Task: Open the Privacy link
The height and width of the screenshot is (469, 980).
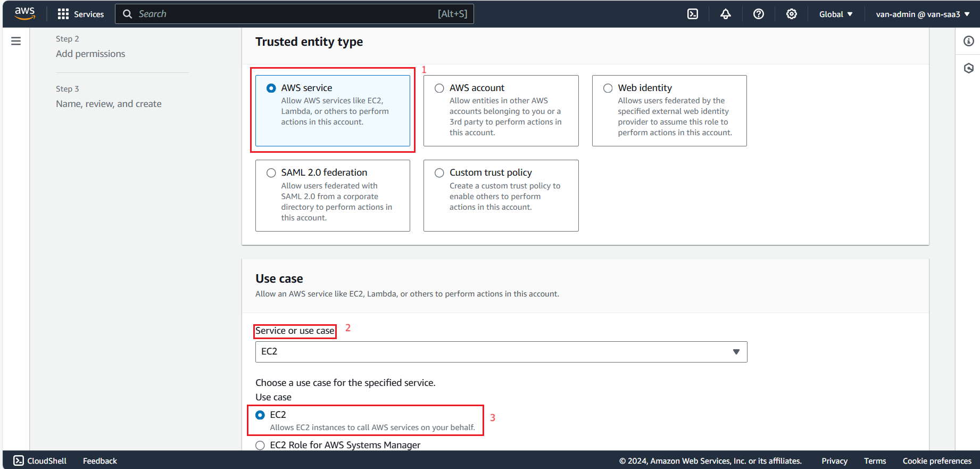Action: [x=834, y=461]
